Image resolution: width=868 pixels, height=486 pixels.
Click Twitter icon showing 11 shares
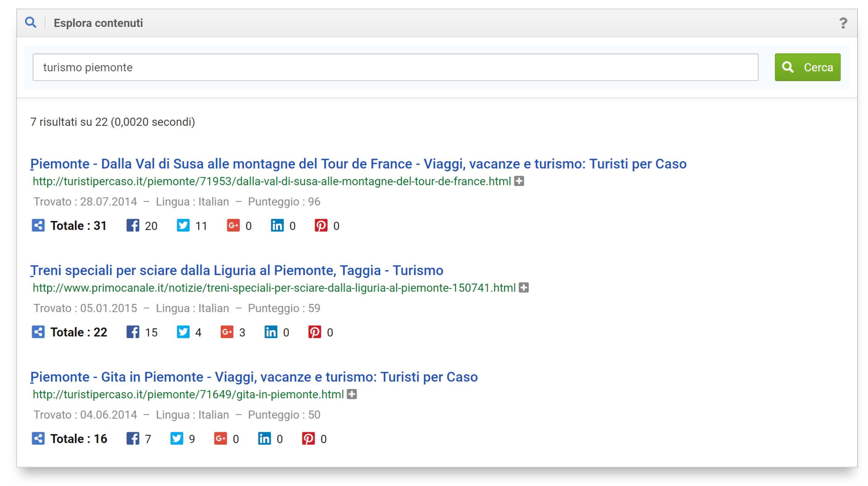coord(183,225)
